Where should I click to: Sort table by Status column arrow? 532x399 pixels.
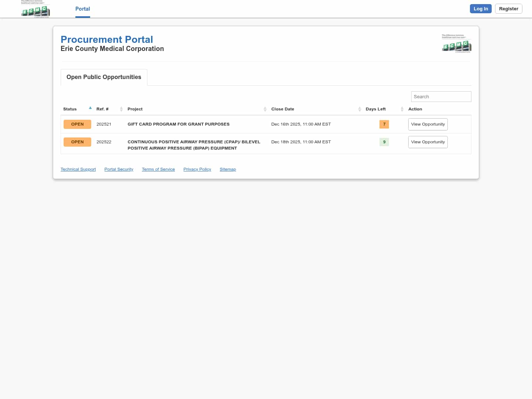click(90, 108)
